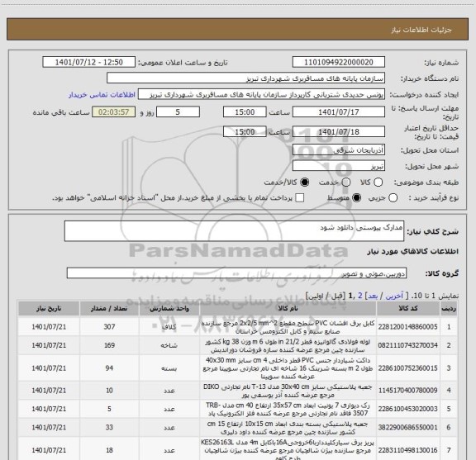Select the خدمت radio button

pyautogui.click(x=346, y=183)
